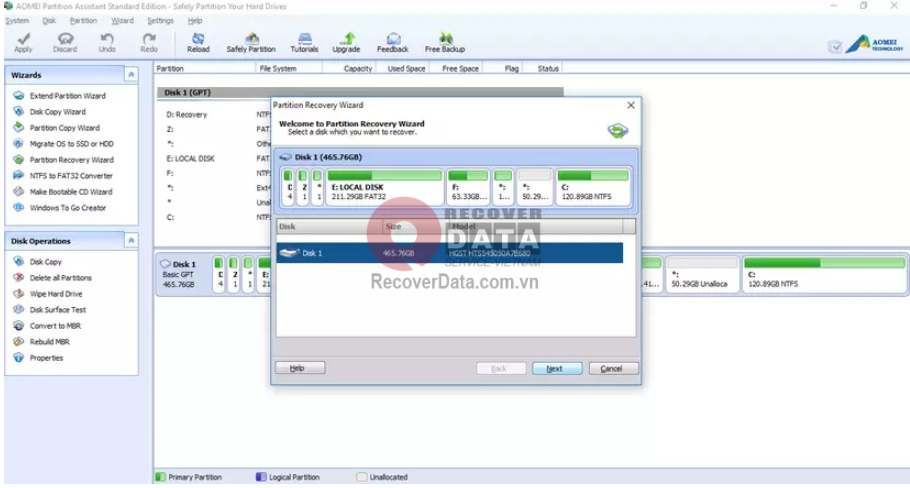This screenshot has height=488, width=910.
Task: Open the System menu
Action: point(17,20)
